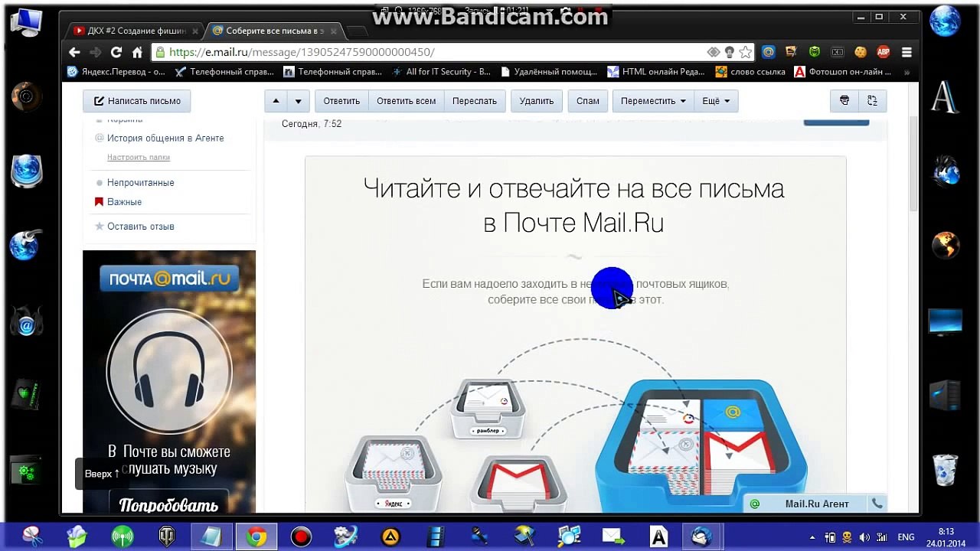Go to the previous message arrow
Image resolution: width=980 pixels, height=551 pixels.
tap(276, 101)
